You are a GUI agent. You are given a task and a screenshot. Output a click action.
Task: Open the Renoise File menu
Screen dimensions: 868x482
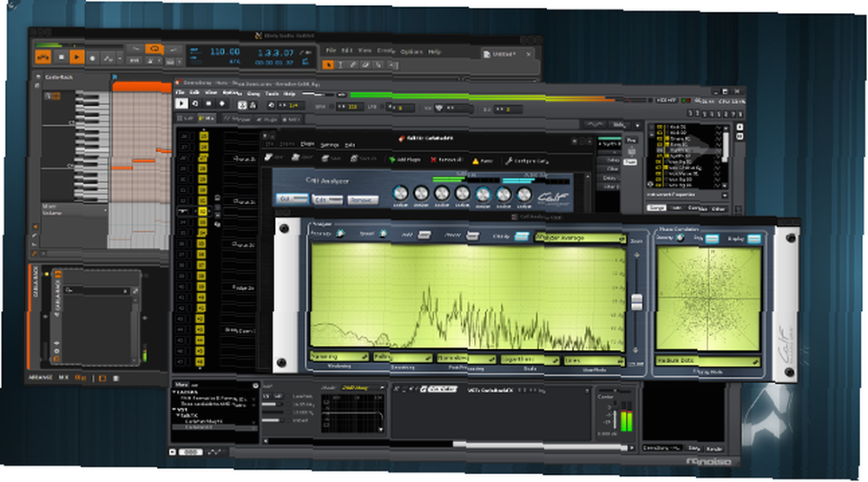coord(180,92)
